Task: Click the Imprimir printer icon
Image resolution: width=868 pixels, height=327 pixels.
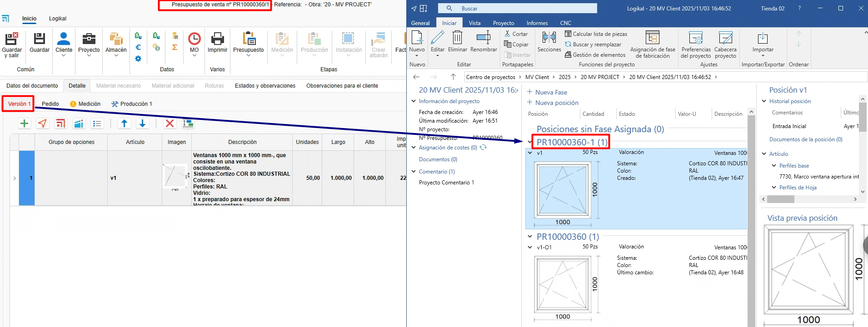Action: pyautogui.click(x=217, y=40)
